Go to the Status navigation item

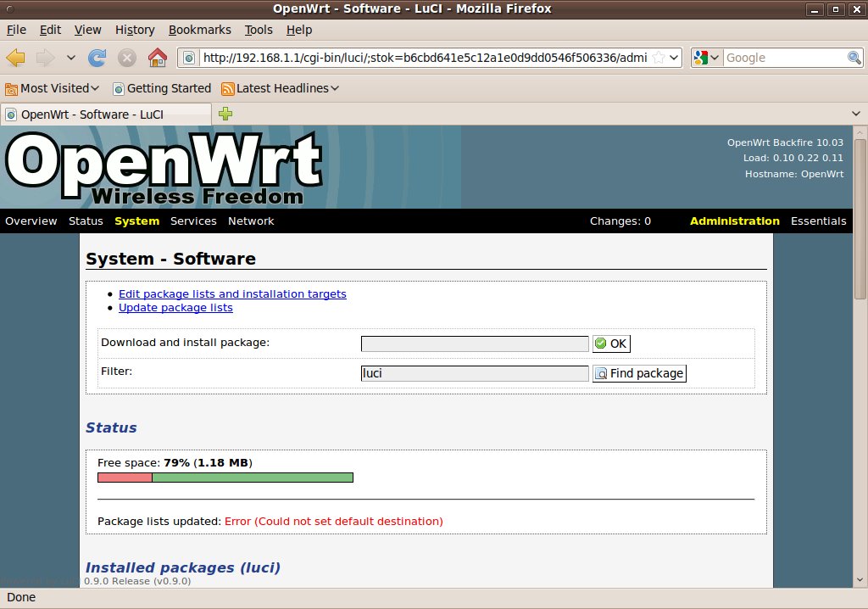tap(86, 221)
